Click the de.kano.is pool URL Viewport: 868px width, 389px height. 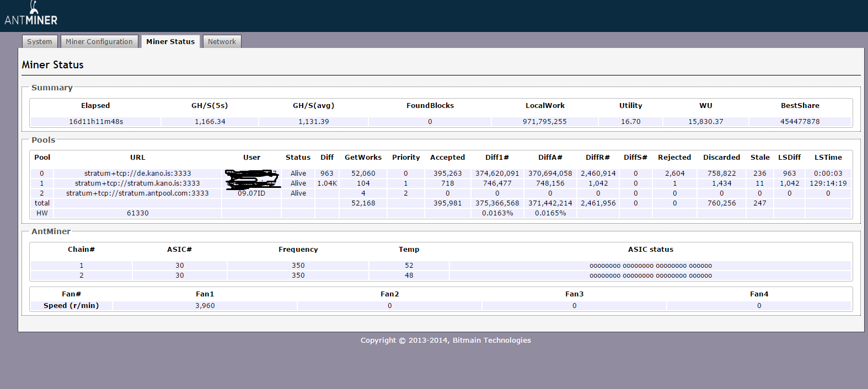click(138, 174)
